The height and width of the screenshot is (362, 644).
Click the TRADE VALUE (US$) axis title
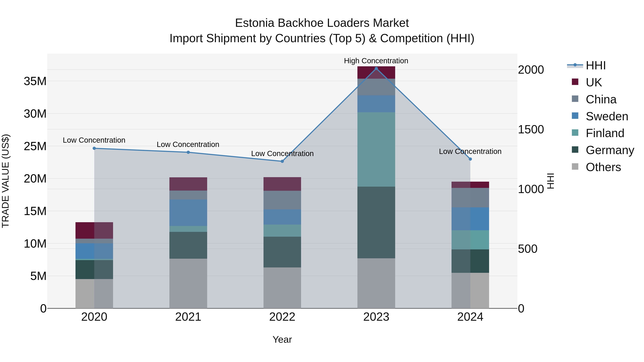(6, 181)
